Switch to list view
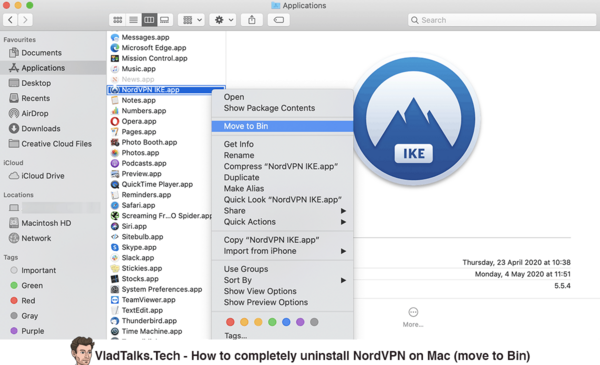 tap(133, 20)
